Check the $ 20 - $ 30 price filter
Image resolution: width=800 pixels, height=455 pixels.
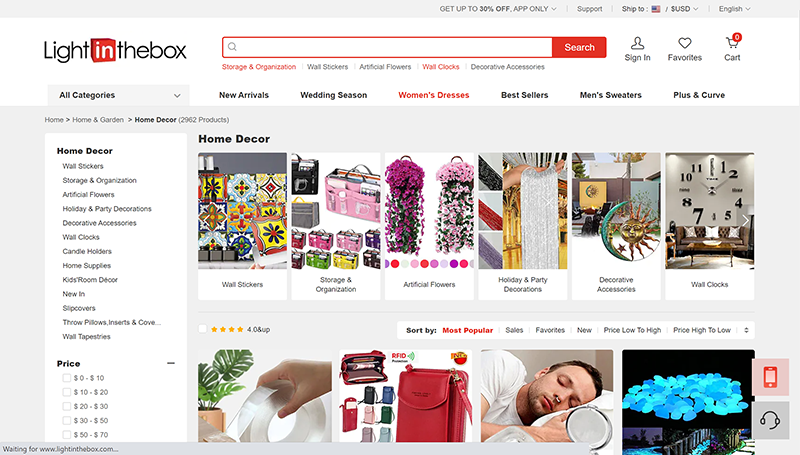point(66,407)
